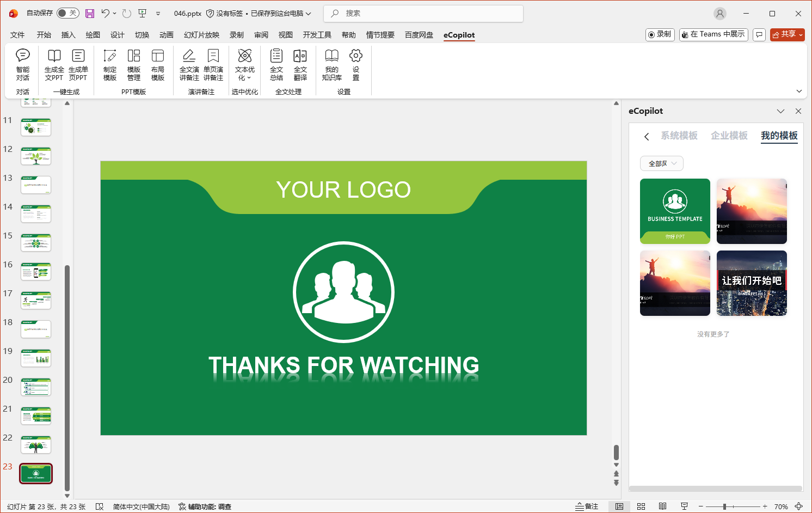Screen dimensions: 812x513
Task: Click the 在 Teams 中展示 button
Action: (713, 34)
